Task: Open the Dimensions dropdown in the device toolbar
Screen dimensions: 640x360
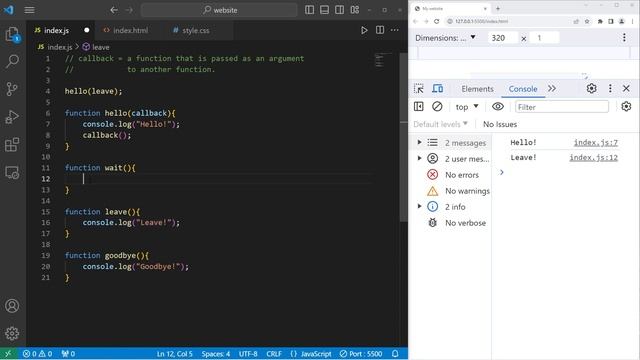Action: pos(445,38)
